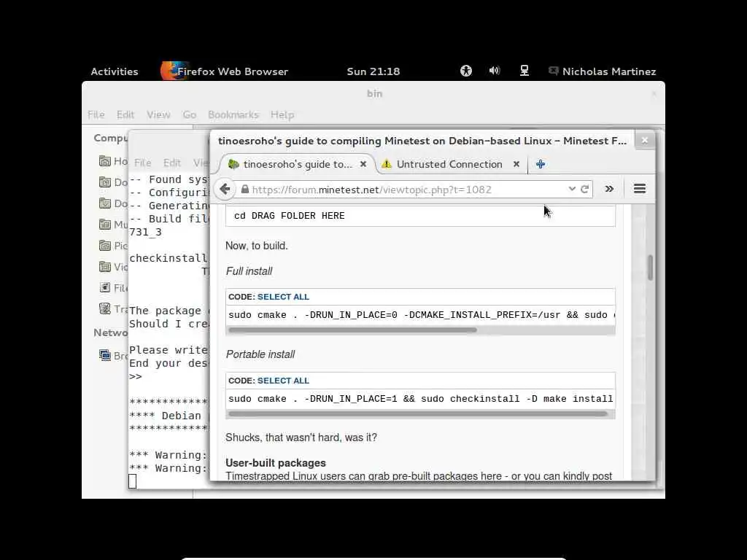Close the Untrusted Connection tab

click(x=516, y=164)
